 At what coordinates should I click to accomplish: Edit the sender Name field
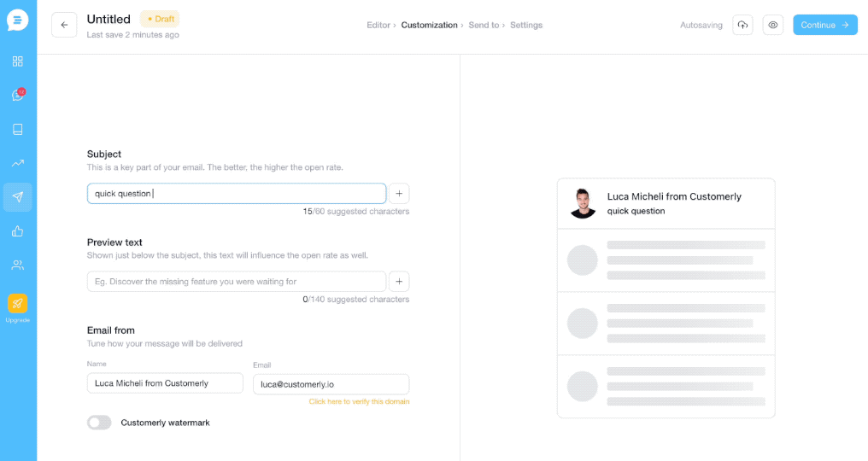pyautogui.click(x=165, y=383)
